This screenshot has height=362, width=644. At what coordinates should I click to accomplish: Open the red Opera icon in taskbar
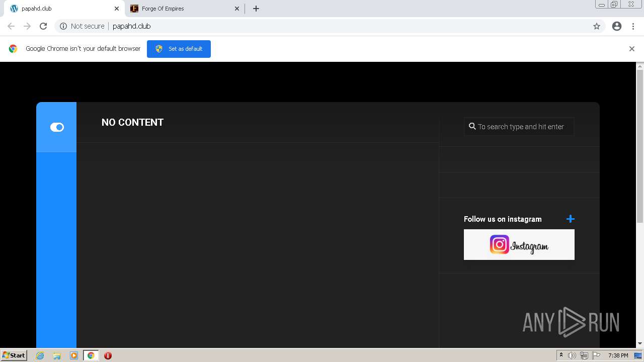pyautogui.click(x=108, y=355)
